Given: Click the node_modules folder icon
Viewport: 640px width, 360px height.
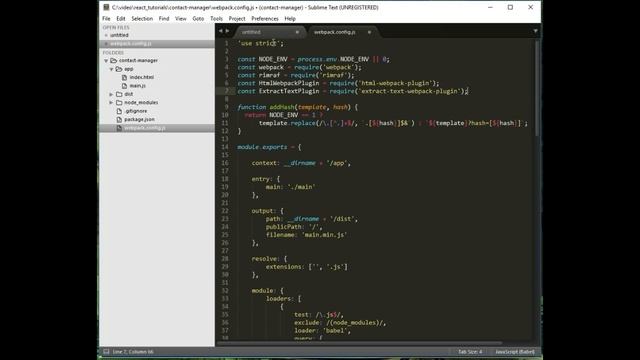Looking at the screenshot, I should point(119,102).
